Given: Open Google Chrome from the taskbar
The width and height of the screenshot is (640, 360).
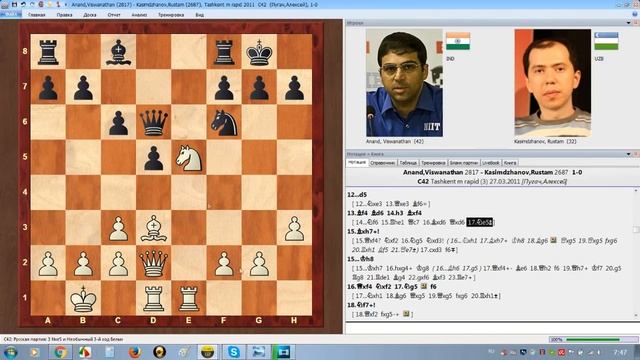Looking at the screenshot, I should [60, 352].
